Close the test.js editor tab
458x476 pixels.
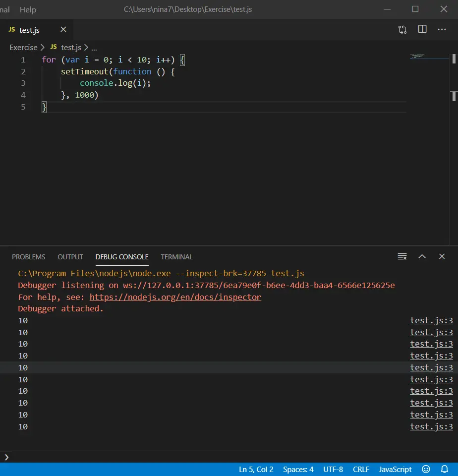pos(63,30)
